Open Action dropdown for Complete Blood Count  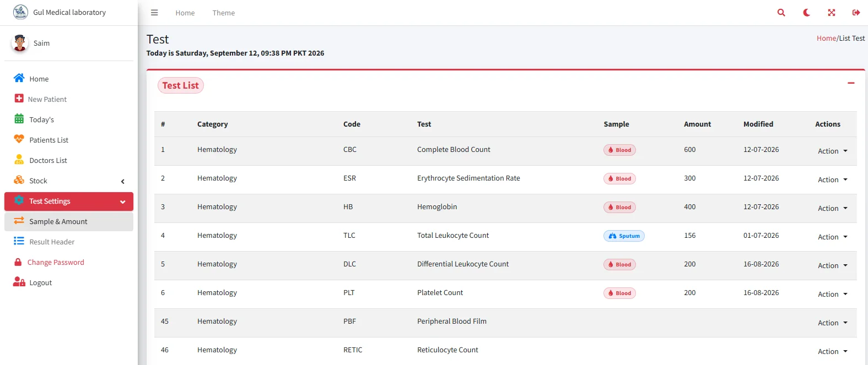tap(832, 151)
